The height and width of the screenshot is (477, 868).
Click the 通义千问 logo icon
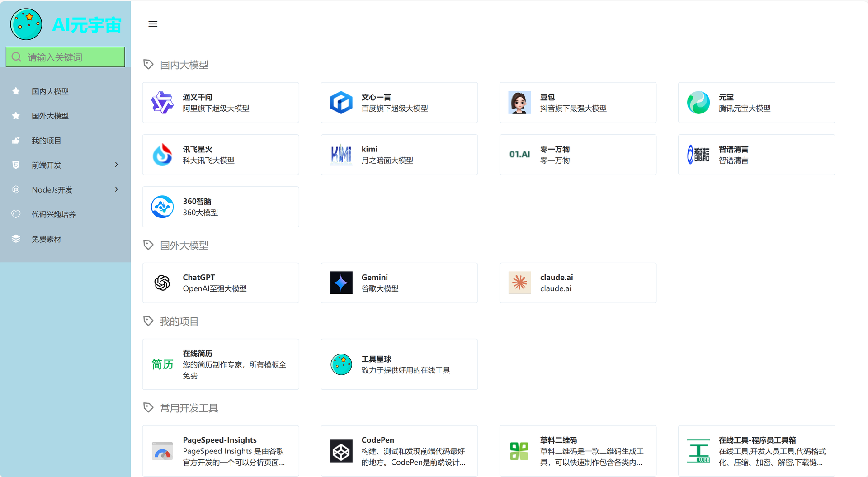point(162,103)
